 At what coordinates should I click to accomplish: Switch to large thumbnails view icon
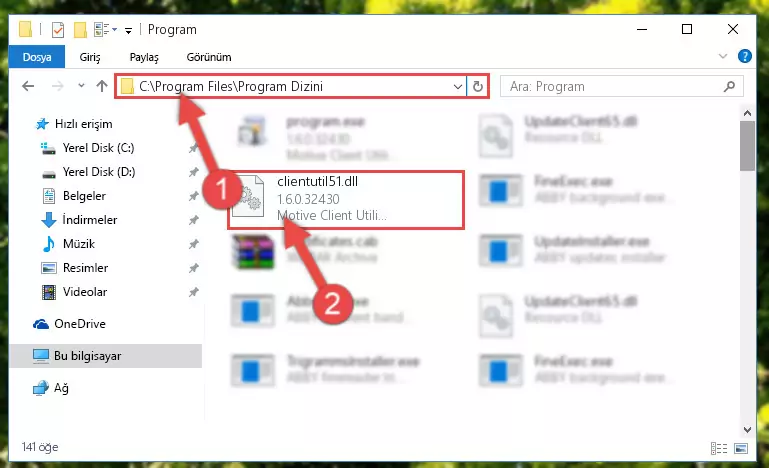pos(741,448)
